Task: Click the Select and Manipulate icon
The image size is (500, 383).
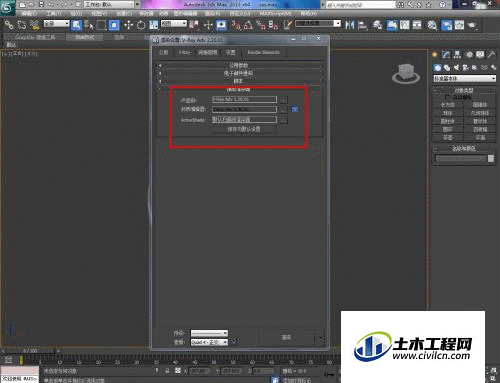Action: [208, 25]
